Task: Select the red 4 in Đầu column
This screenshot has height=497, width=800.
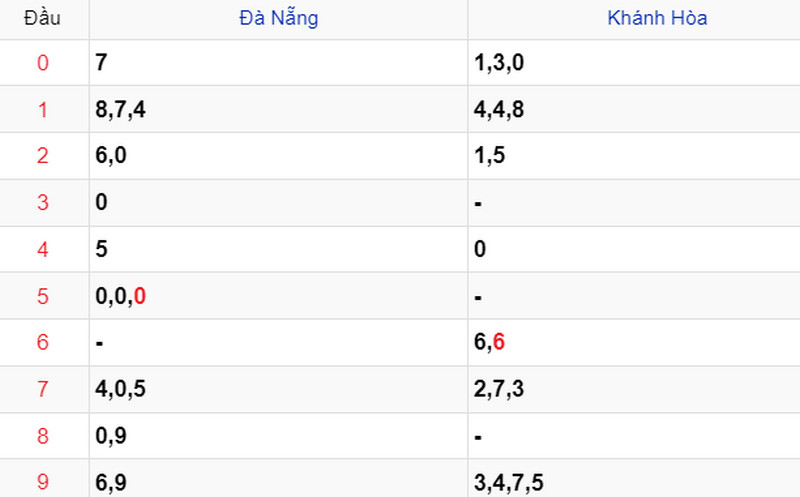Action: [x=43, y=250]
